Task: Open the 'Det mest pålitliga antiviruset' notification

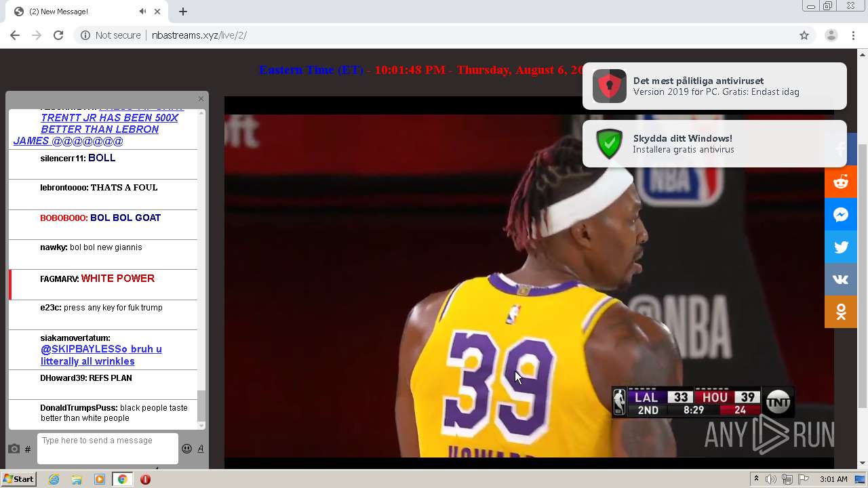Action: coord(715,86)
